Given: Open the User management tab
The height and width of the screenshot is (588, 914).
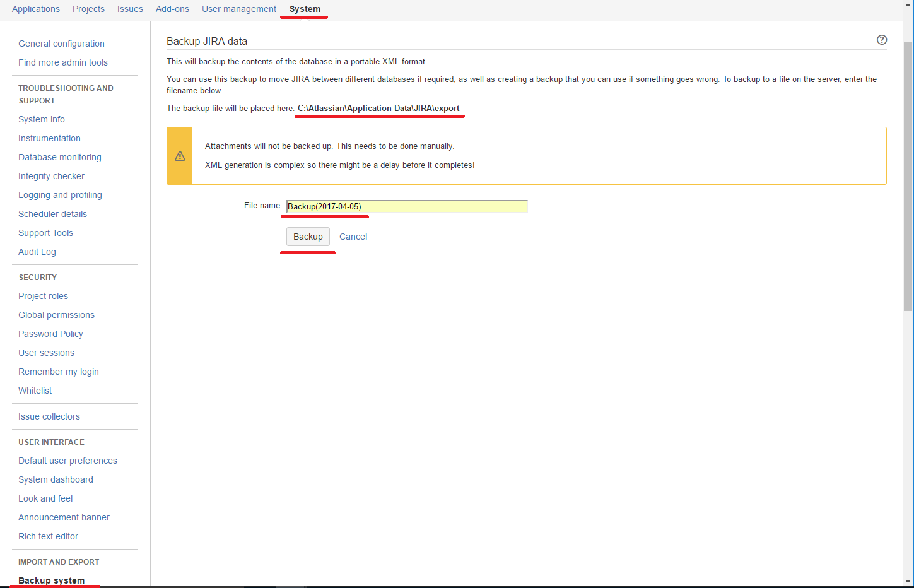Looking at the screenshot, I should pos(239,9).
